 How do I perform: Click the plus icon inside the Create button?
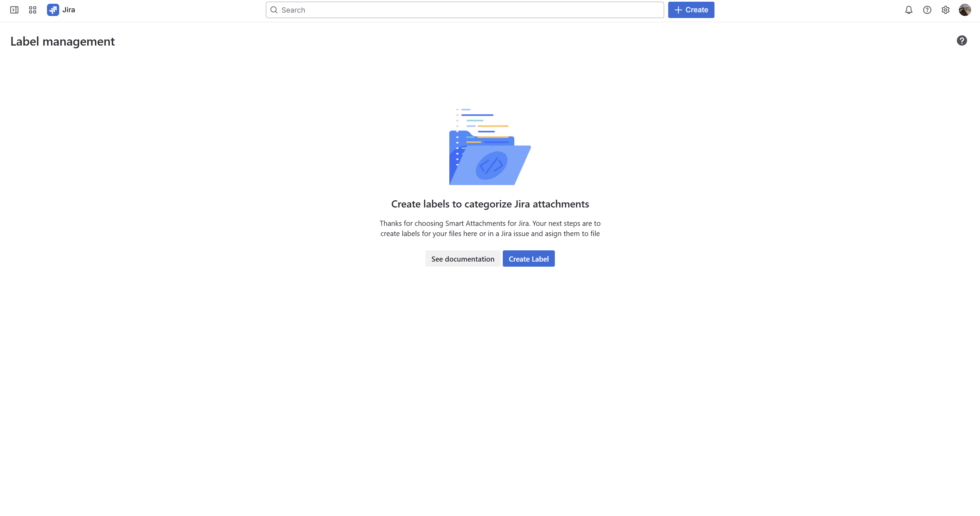678,10
